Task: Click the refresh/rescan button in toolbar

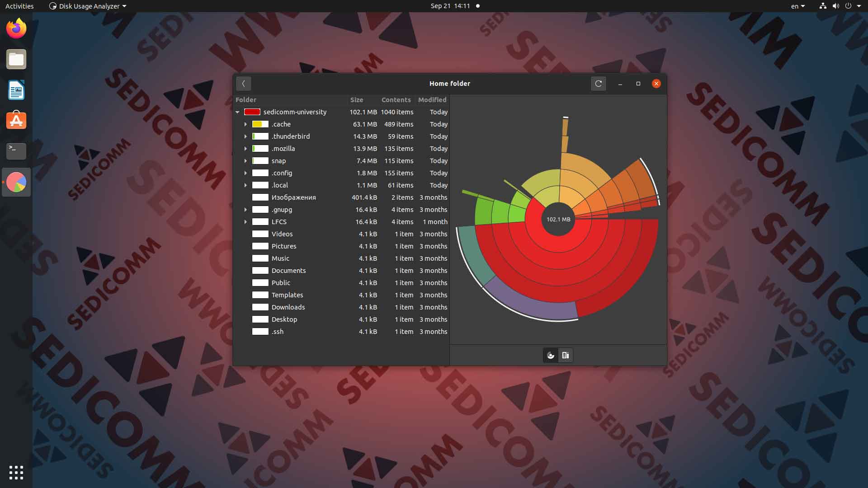Action: pyautogui.click(x=598, y=84)
